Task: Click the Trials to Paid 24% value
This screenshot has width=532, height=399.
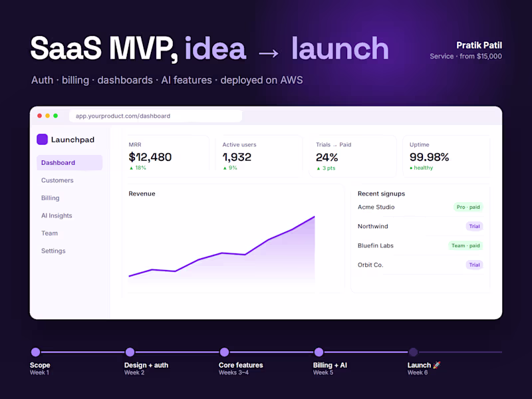Action: (x=327, y=158)
